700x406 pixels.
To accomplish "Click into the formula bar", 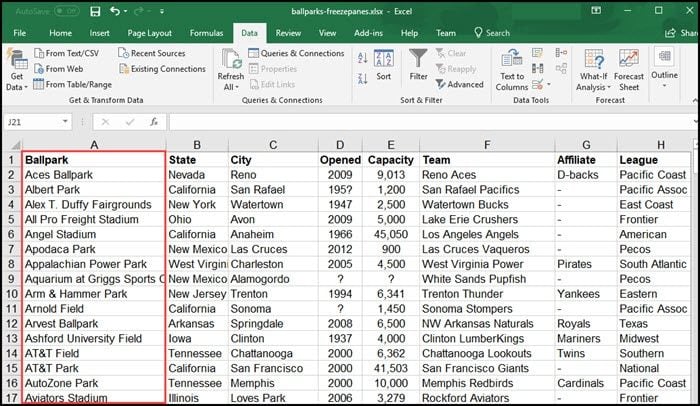I will [431, 121].
